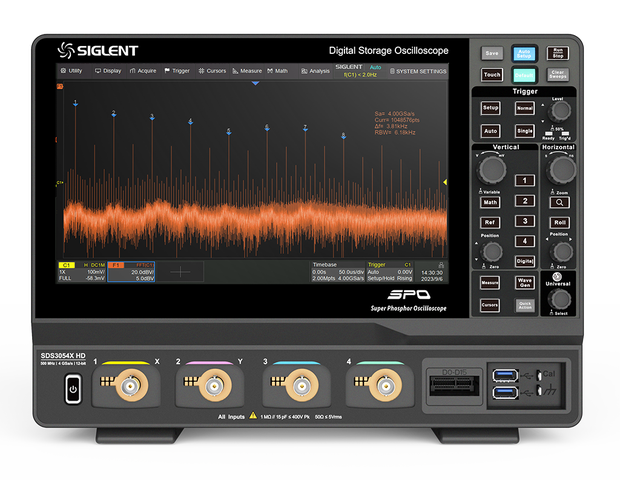The image size is (620, 480).
Task: Tap the RBW= 6.18kHz readout
Action: (395, 132)
